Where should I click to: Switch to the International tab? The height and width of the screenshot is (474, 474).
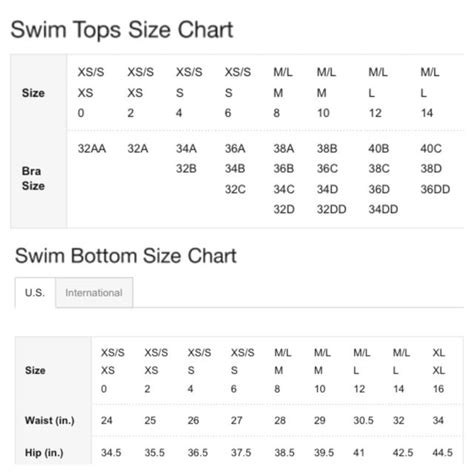tap(94, 293)
